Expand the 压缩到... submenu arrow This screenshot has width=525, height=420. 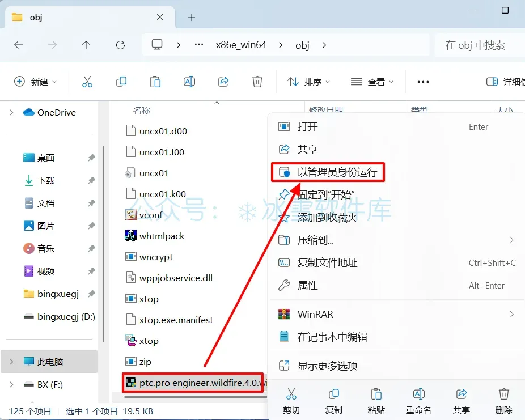[511, 240]
